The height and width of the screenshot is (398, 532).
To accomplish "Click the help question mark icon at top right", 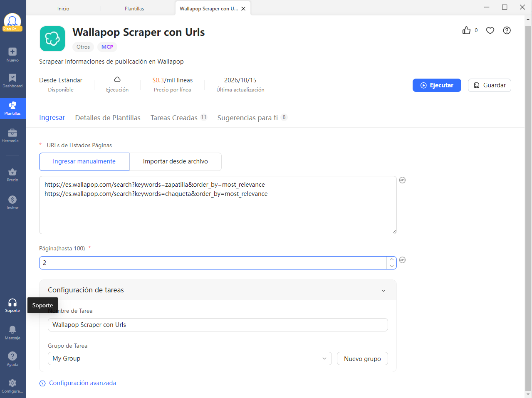I will coord(507,30).
